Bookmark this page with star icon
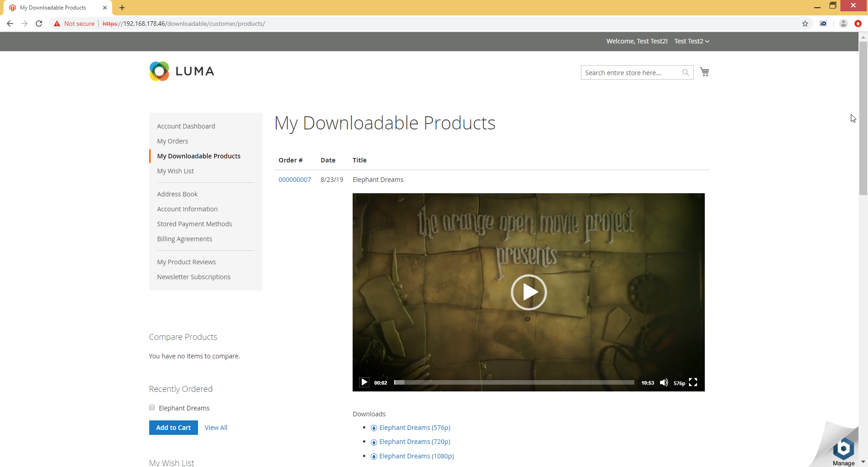Screen dimensions: 868x467 click(805, 24)
